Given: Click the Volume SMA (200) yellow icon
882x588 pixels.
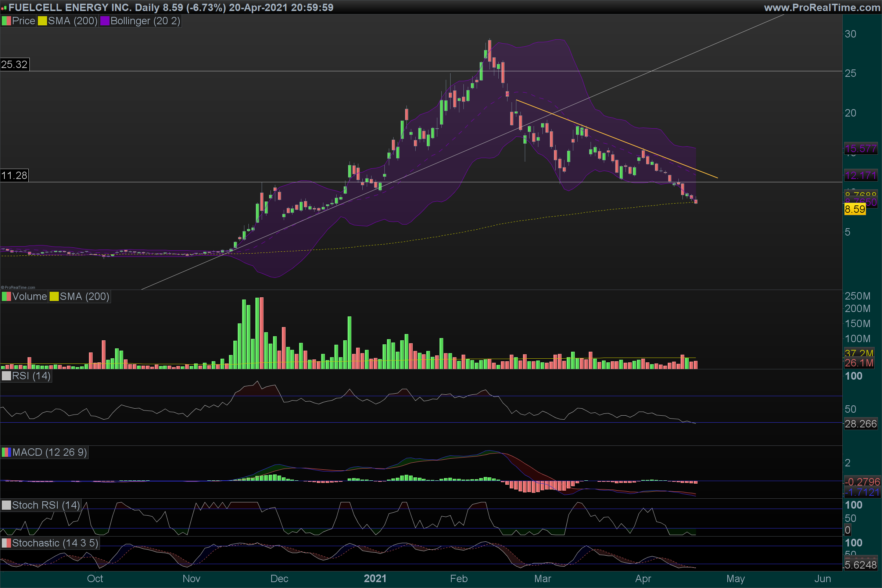Looking at the screenshot, I should (54, 297).
